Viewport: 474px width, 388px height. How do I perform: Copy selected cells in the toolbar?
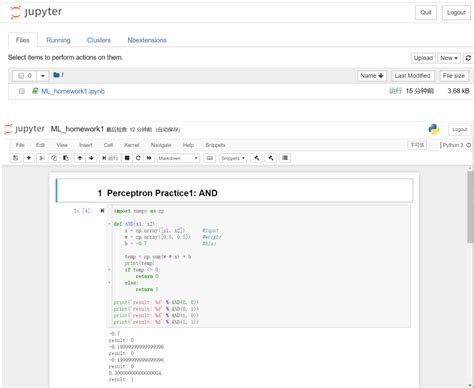click(54, 158)
